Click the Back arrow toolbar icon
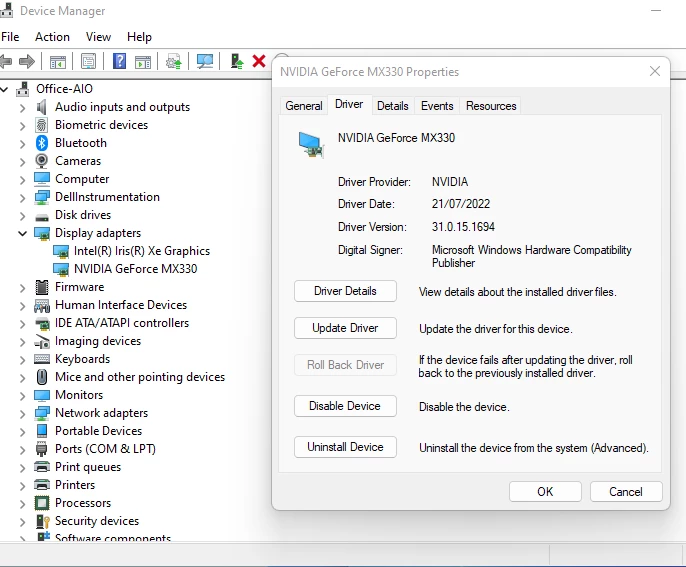The image size is (686, 567). tap(6, 61)
